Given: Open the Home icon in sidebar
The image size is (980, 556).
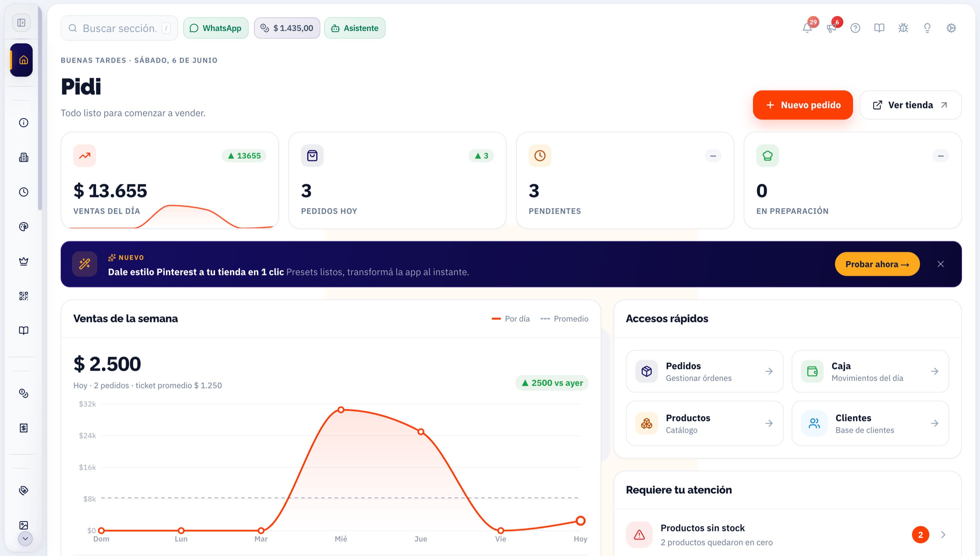Looking at the screenshot, I should point(21,60).
